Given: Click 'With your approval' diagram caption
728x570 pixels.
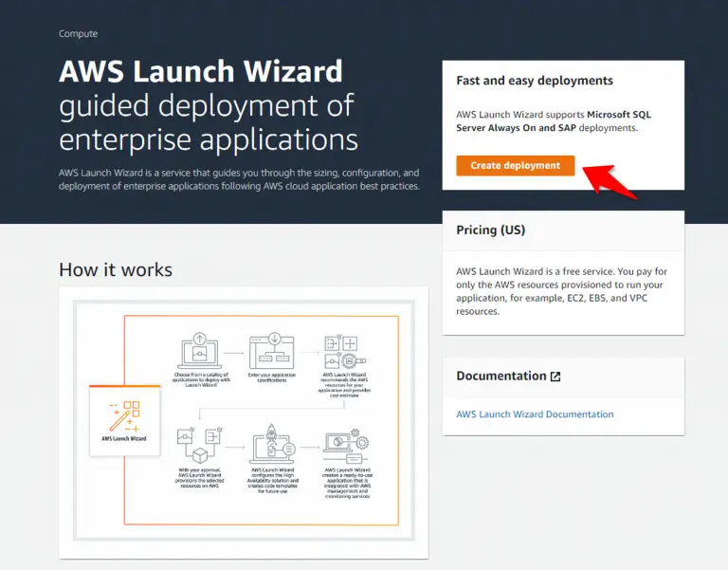Looking at the screenshot, I should click(200, 478).
